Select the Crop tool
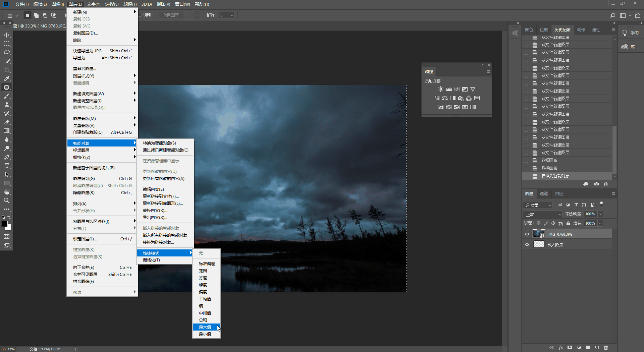644x352 pixels. pos(7,70)
